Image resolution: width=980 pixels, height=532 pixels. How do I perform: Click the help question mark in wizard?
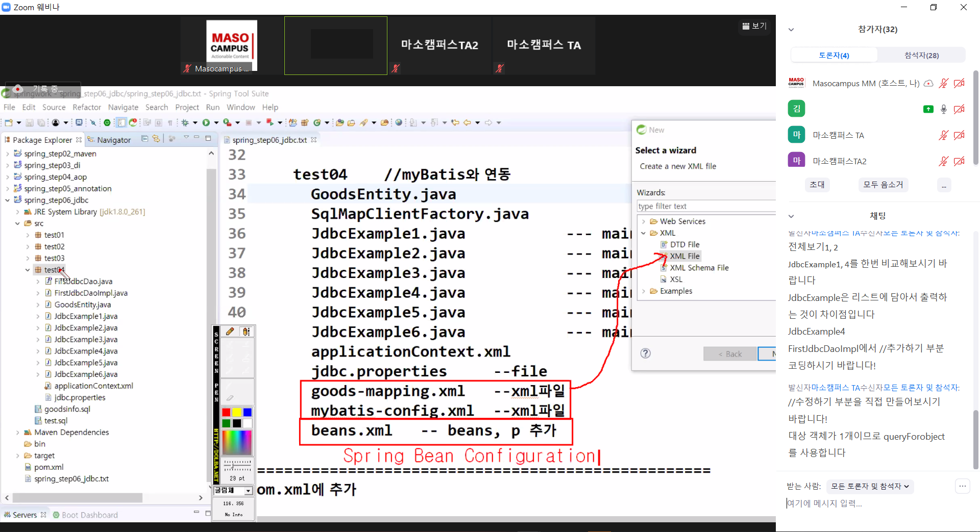(x=645, y=353)
